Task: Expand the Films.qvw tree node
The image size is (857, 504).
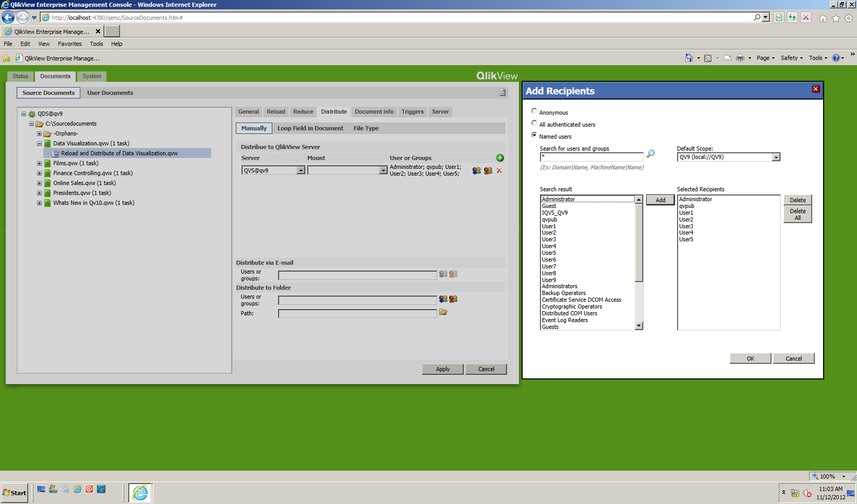Action: (x=39, y=163)
